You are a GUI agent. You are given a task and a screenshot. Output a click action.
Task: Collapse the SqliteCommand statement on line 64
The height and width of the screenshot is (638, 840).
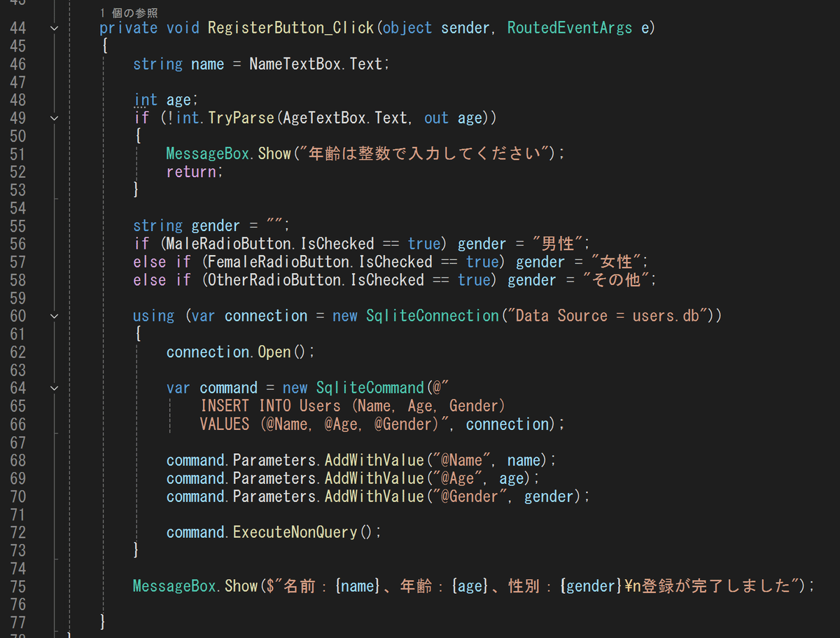(54, 388)
